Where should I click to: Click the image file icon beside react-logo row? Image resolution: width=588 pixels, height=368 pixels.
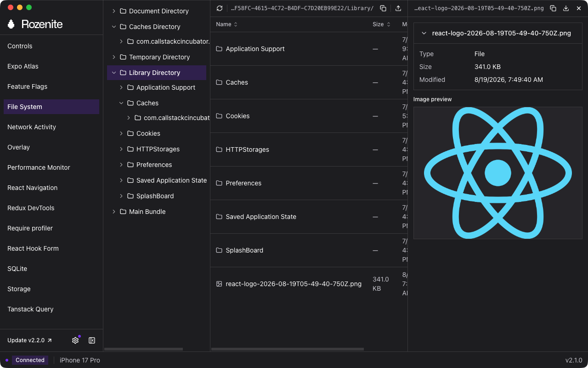click(x=219, y=284)
